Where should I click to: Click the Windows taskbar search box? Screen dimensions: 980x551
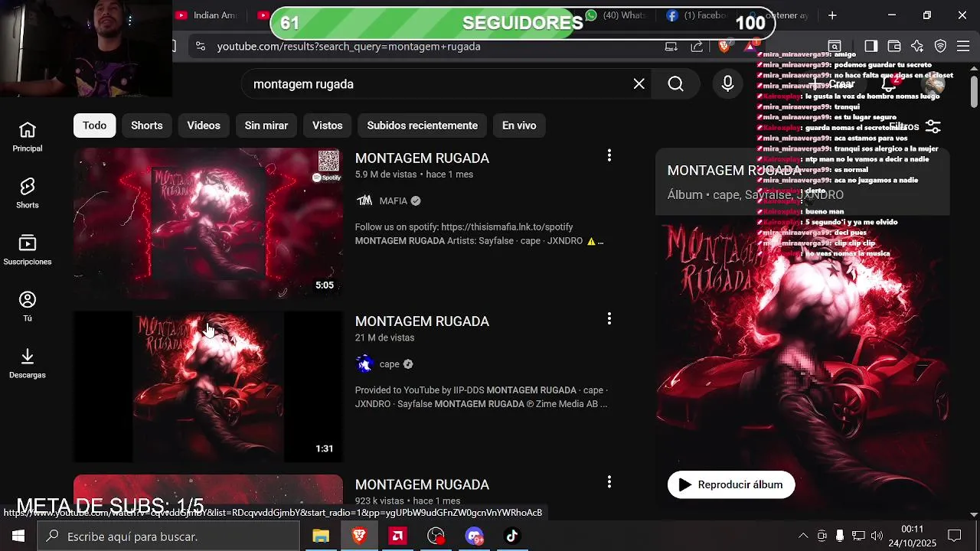pos(168,536)
